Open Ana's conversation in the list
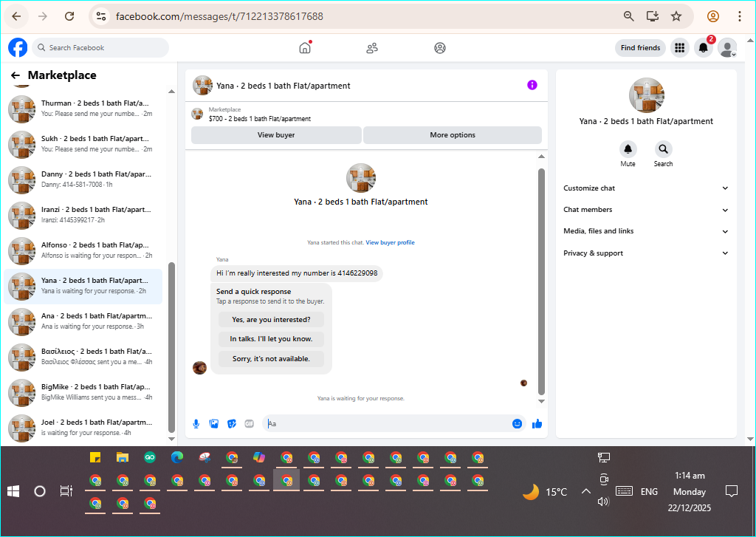Screen dimensions: 756x537 tap(83, 321)
